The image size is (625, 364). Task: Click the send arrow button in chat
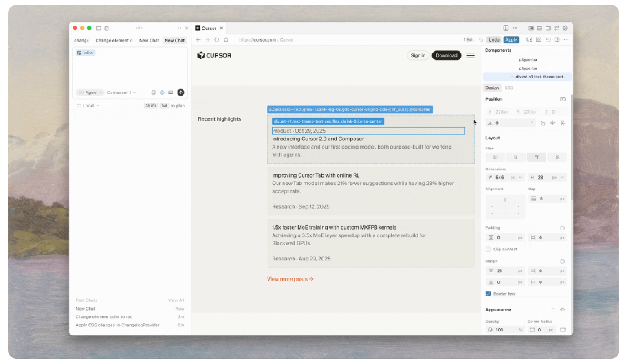tap(180, 92)
